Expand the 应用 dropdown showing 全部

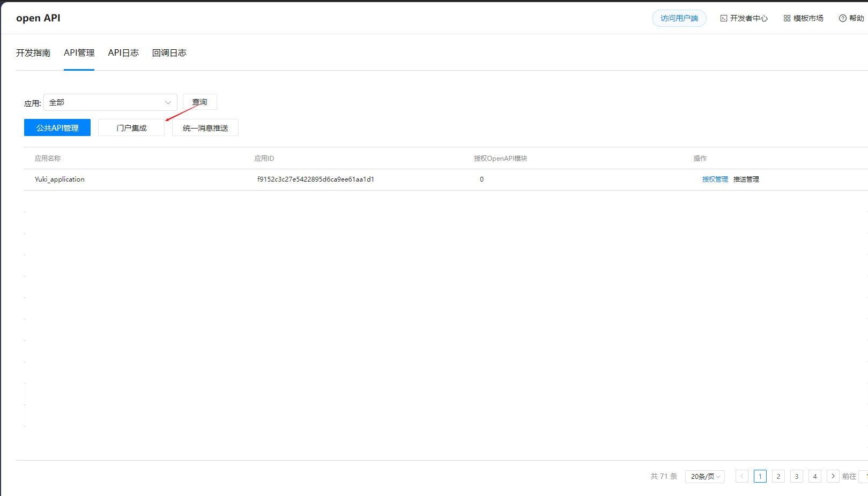pyautogui.click(x=110, y=102)
